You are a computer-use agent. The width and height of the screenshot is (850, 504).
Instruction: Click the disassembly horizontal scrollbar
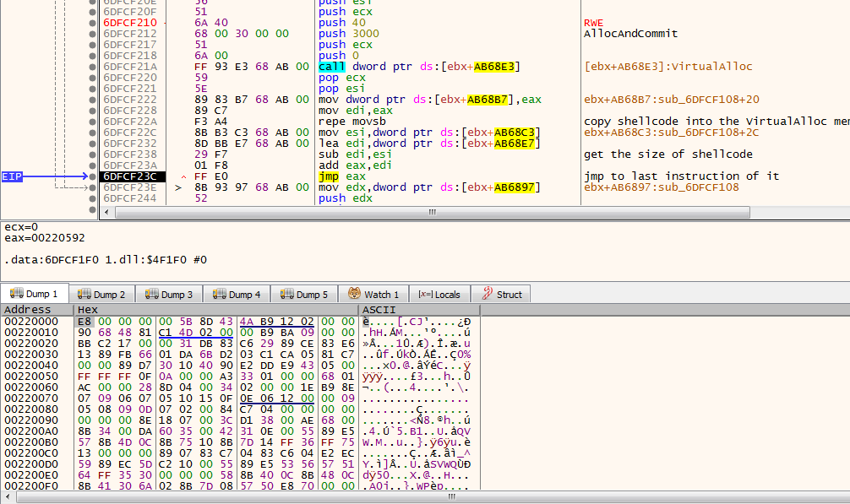point(432,213)
